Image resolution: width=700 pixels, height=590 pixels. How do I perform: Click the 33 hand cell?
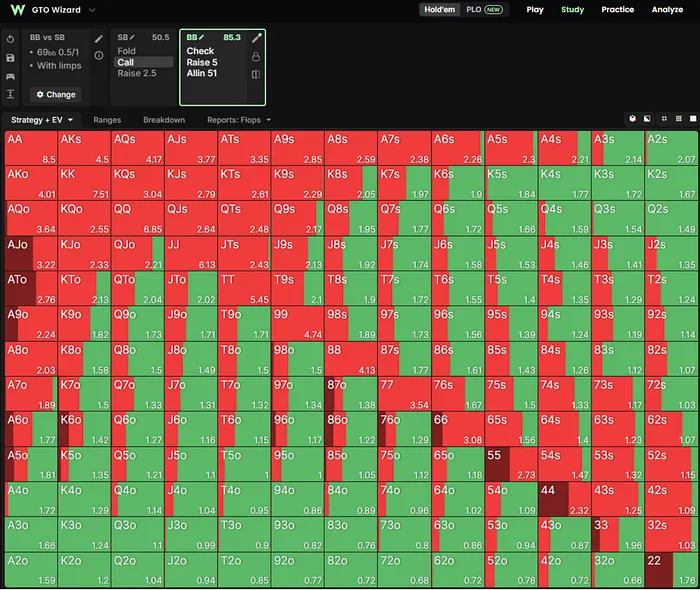click(x=618, y=534)
